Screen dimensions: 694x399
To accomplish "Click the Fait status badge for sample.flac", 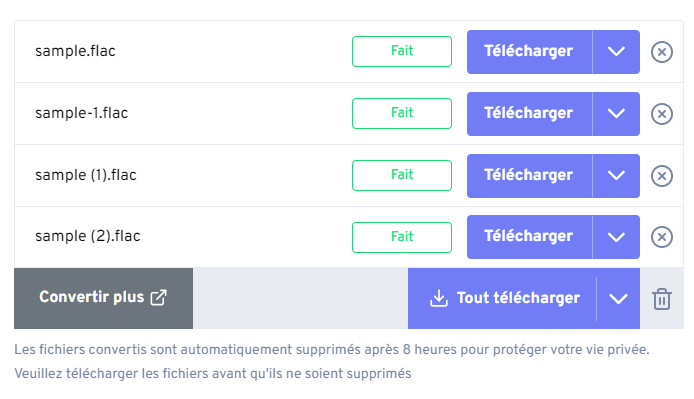I will [x=402, y=51].
